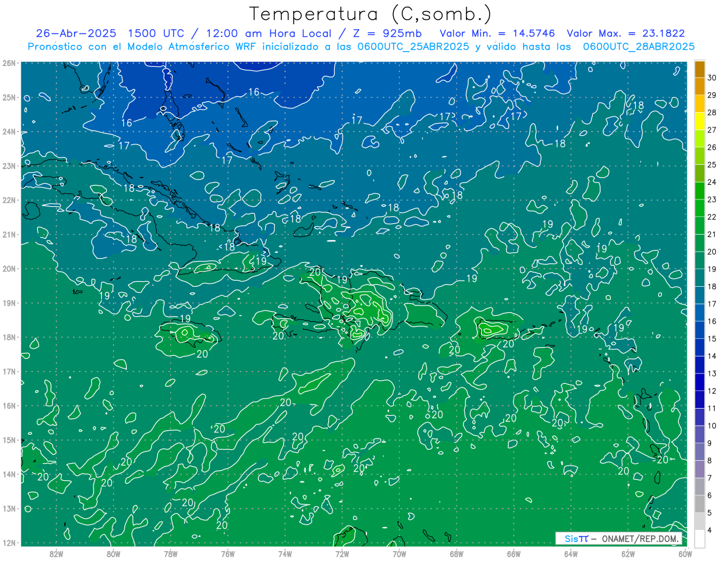
Task: Click the "78W" longitude axis label
Action: pyautogui.click(x=170, y=554)
